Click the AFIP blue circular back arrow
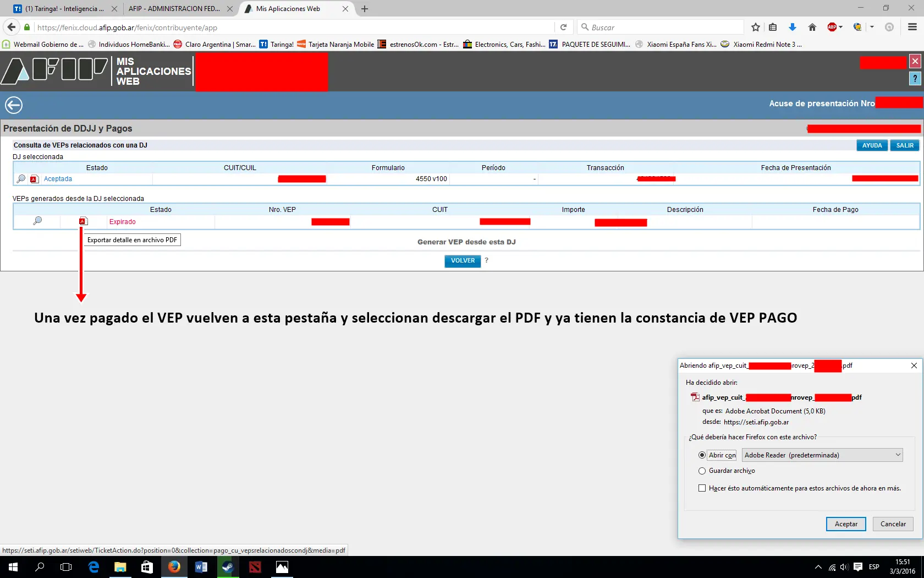This screenshot has width=924, height=578. pos(14,105)
